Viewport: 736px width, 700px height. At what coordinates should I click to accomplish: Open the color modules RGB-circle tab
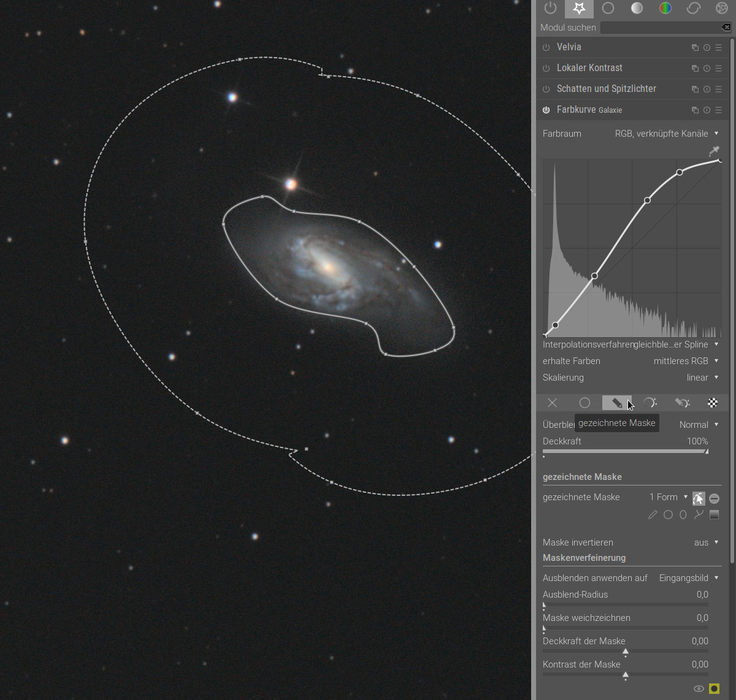click(665, 8)
